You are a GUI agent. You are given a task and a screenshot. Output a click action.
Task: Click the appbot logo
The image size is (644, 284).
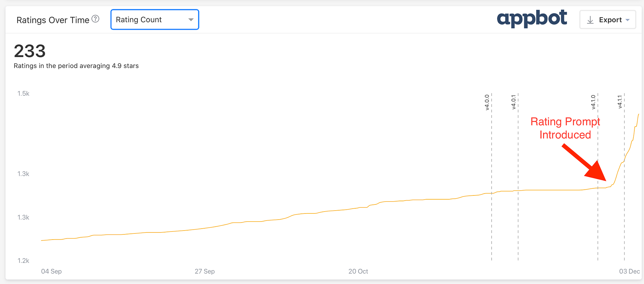[532, 18]
